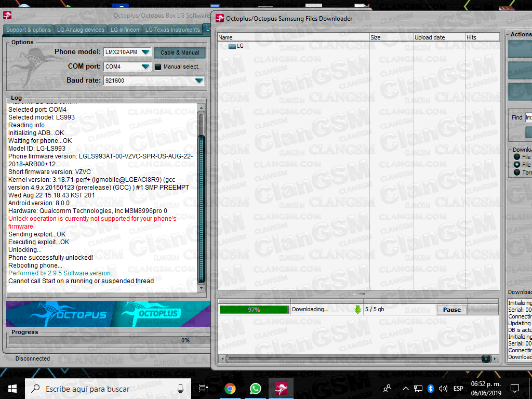Click the 97% download progress bar

[254, 310]
